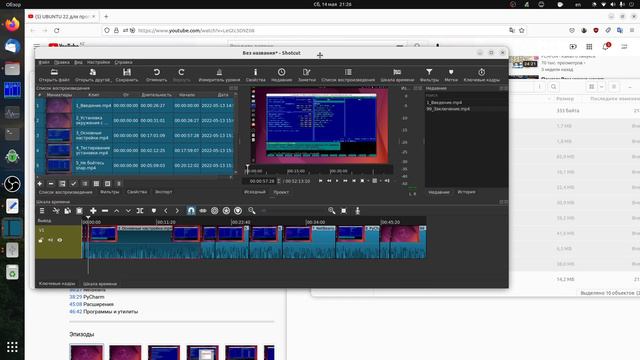Image resolution: width=640 pixels, height=360 pixels.
Task: Go to the previous marker on the timeline
Action: click(x=166, y=211)
